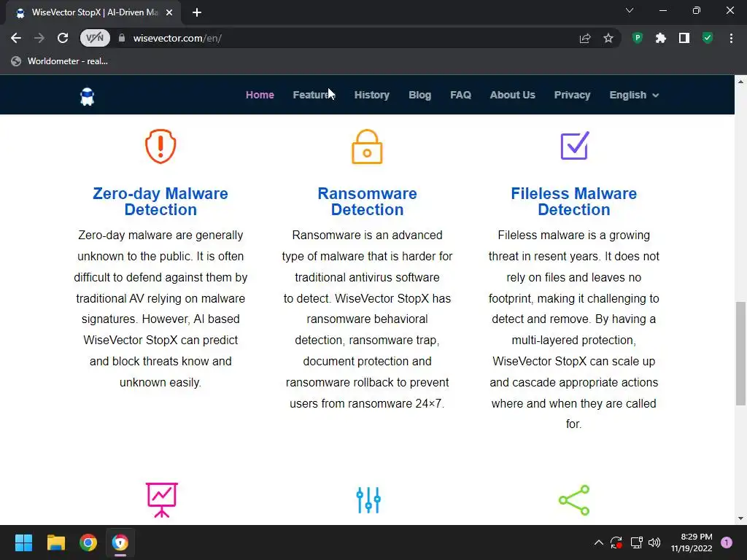The image size is (747, 560).
Task: Open the History nav item
Action: point(371,95)
